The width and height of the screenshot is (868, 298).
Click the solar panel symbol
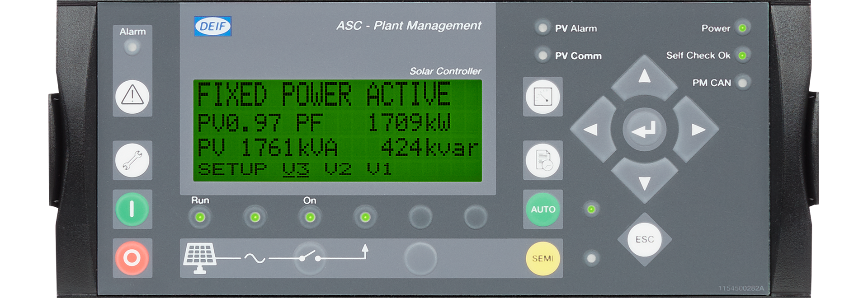click(199, 258)
